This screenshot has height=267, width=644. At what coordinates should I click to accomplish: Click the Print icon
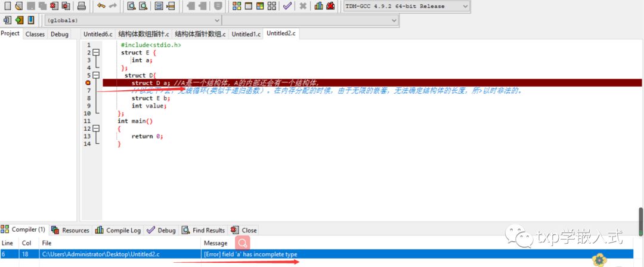pyautogui.click(x=81, y=6)
